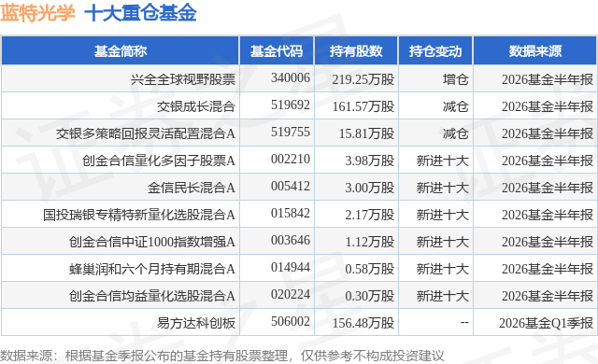Open fund 交银成长混合
This screenshot has height=364, width=598.
point(196,106)
